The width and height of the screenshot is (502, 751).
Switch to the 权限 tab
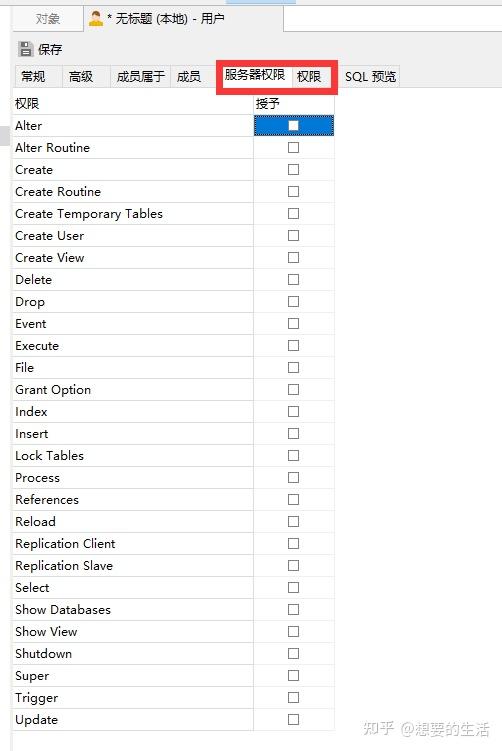click(309, 76)
